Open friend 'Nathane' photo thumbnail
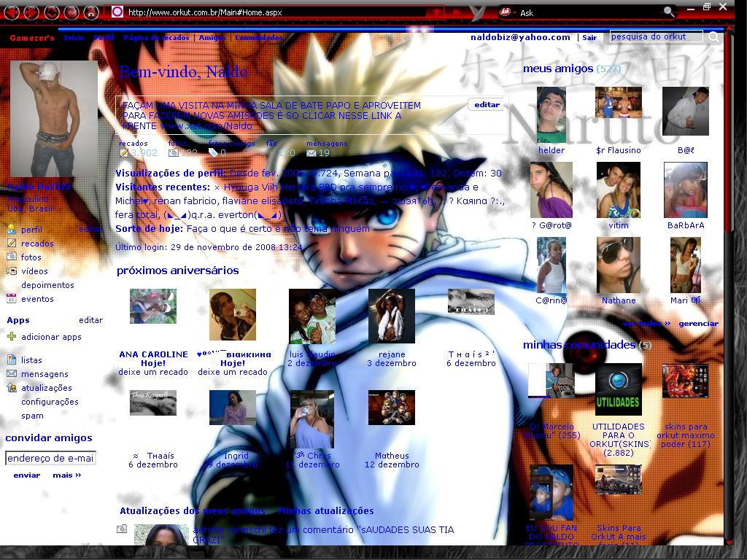This screenshot has height=560, width=747. pos(619,265)
